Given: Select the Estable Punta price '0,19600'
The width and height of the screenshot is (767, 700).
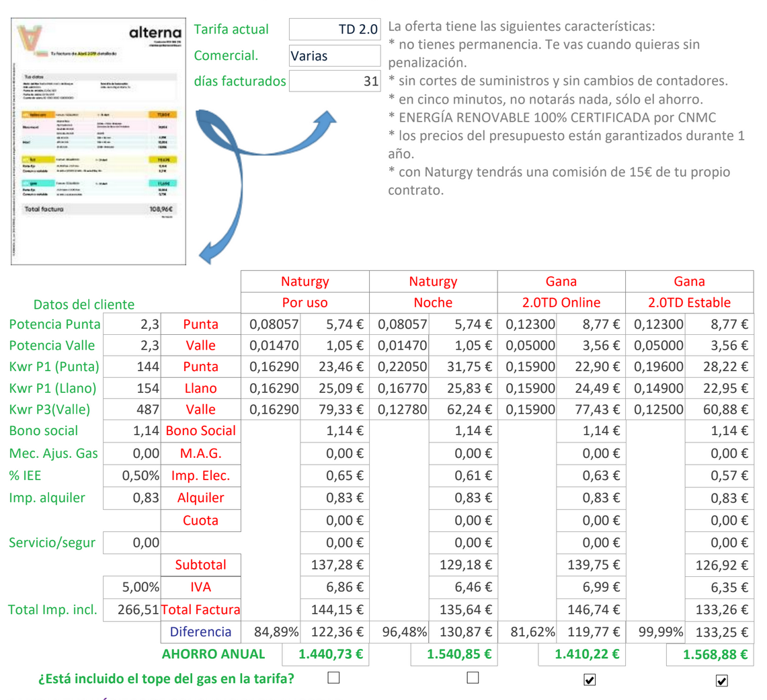Looking at the screenshot, I should (655, 367).
